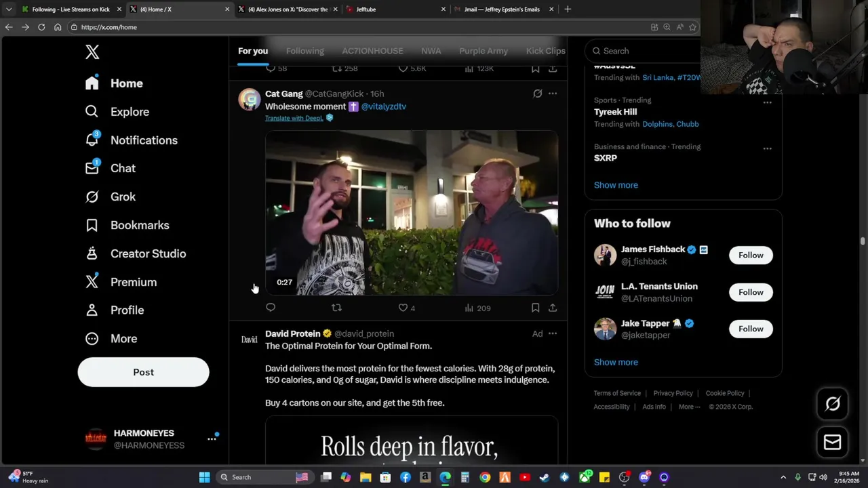Click the Post button

(143, 372)
